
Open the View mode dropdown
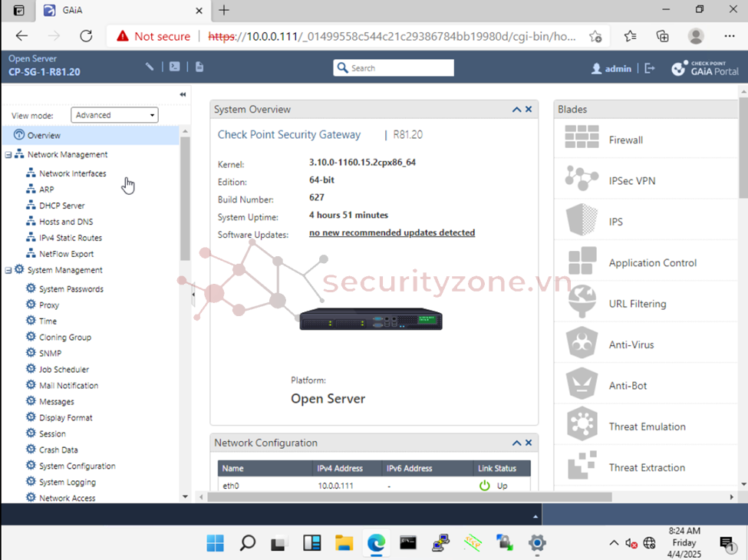(x=114, y=115)
